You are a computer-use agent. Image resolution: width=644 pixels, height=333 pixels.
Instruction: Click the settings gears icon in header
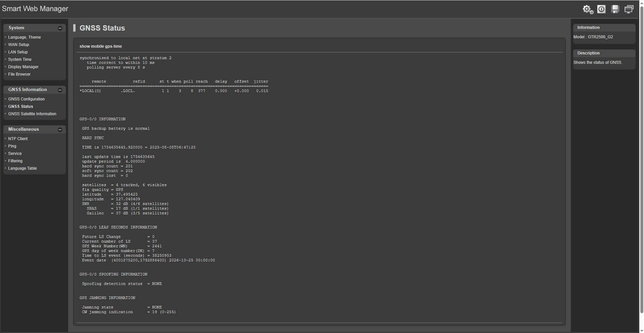588,9
